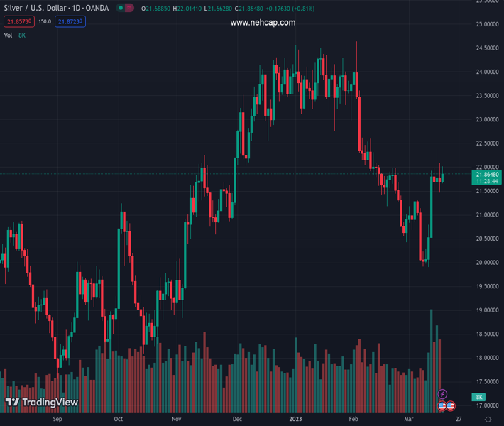Screen dimensions: 504x426
Task: Click the 2023 marker on time axis
Action: 295,420
